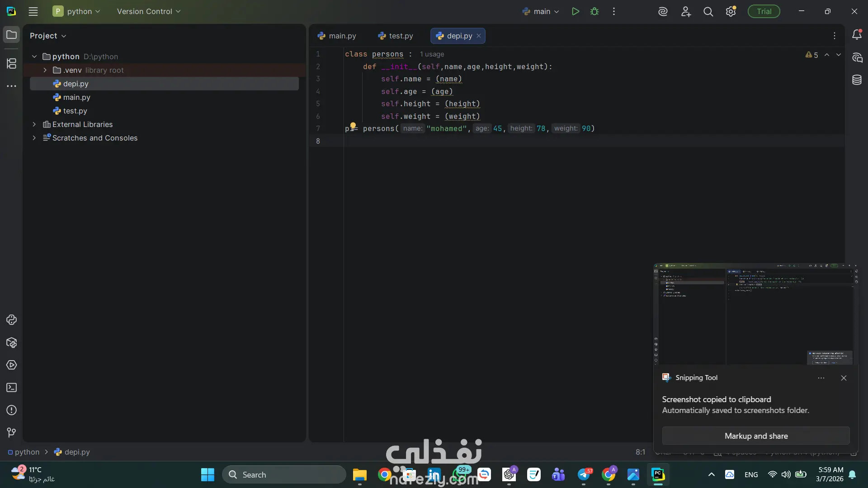Click the intention lightbulb on line 7

coord(353,126)
